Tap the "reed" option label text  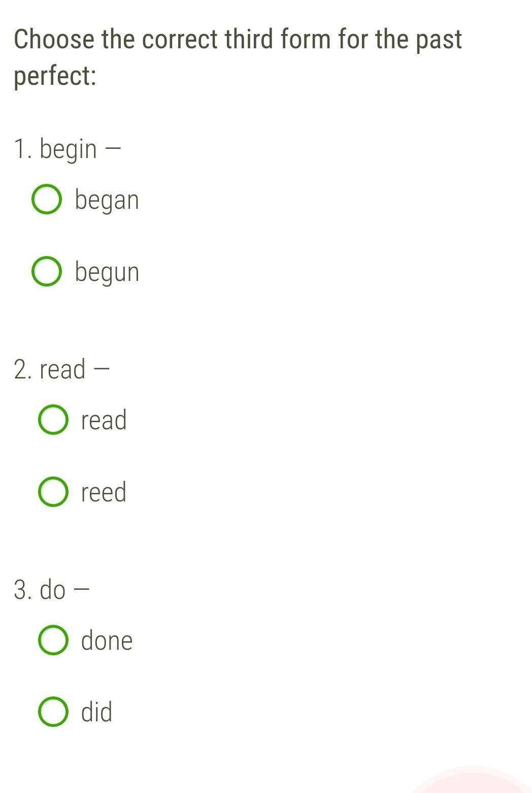[104, 492]
